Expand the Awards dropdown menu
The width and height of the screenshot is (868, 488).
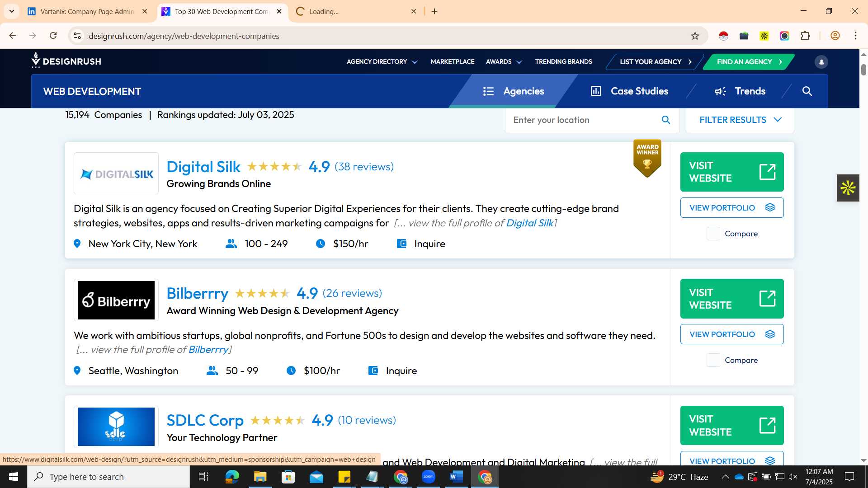504,62
